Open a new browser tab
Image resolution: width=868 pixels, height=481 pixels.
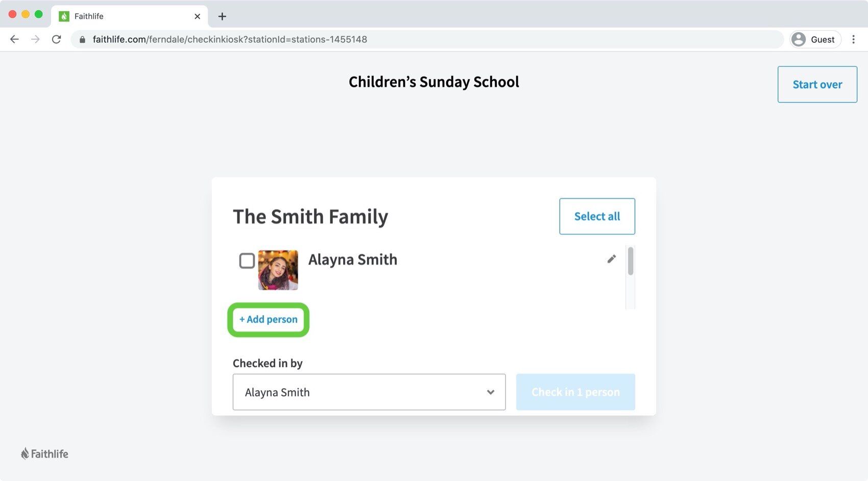(222, 16)
